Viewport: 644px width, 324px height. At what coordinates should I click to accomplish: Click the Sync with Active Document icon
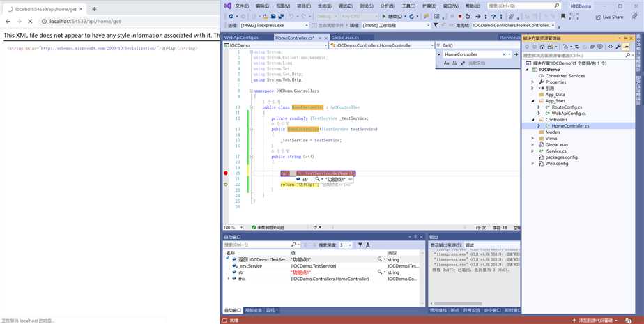[x=576, y=47]
